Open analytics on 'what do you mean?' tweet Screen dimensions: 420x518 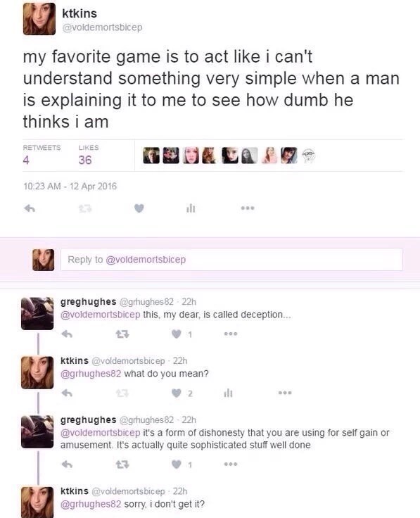[228, 393]
